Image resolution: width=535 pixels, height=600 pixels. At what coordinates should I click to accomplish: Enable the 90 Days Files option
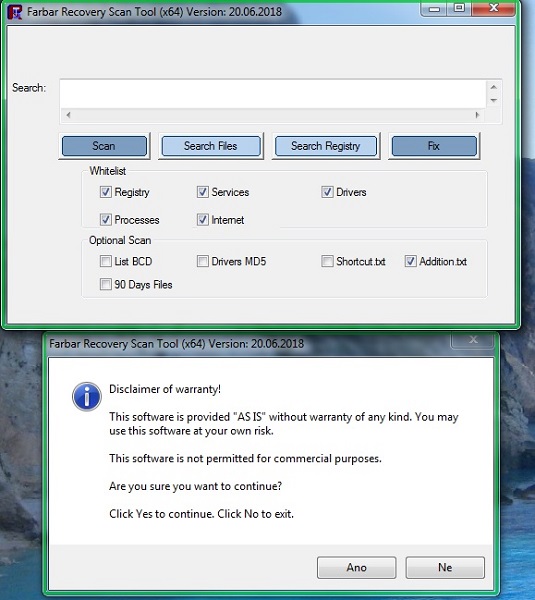click(x=106, y=284)
